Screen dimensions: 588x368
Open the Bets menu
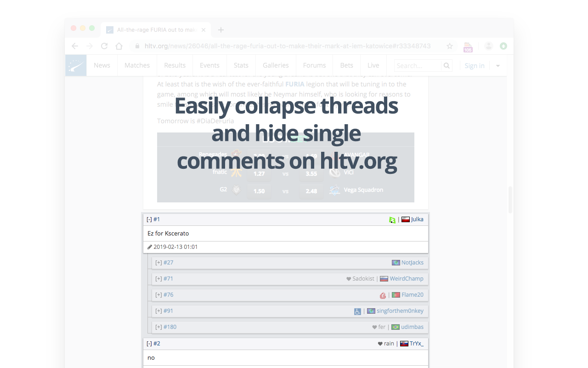[x=347, y=65]
